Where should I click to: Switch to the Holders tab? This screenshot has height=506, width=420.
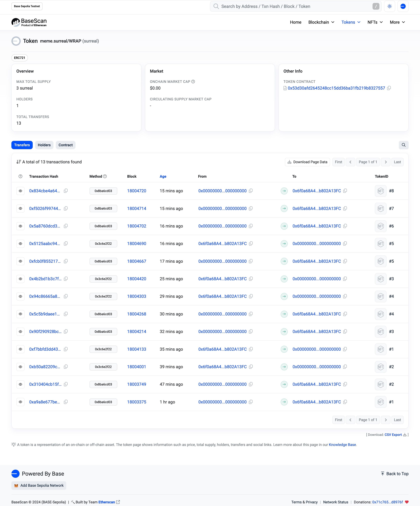pos(44,145)
